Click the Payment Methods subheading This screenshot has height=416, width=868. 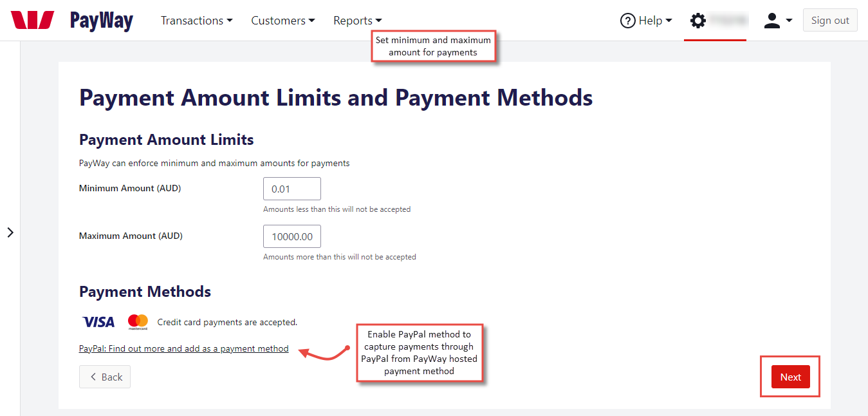[145, 292]
